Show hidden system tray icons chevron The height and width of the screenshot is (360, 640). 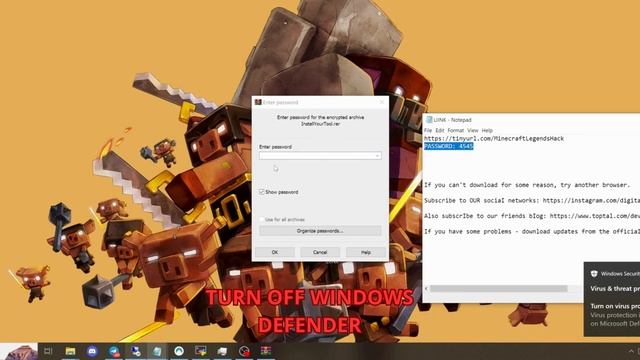pyautogui.click(x=631, y=351)
